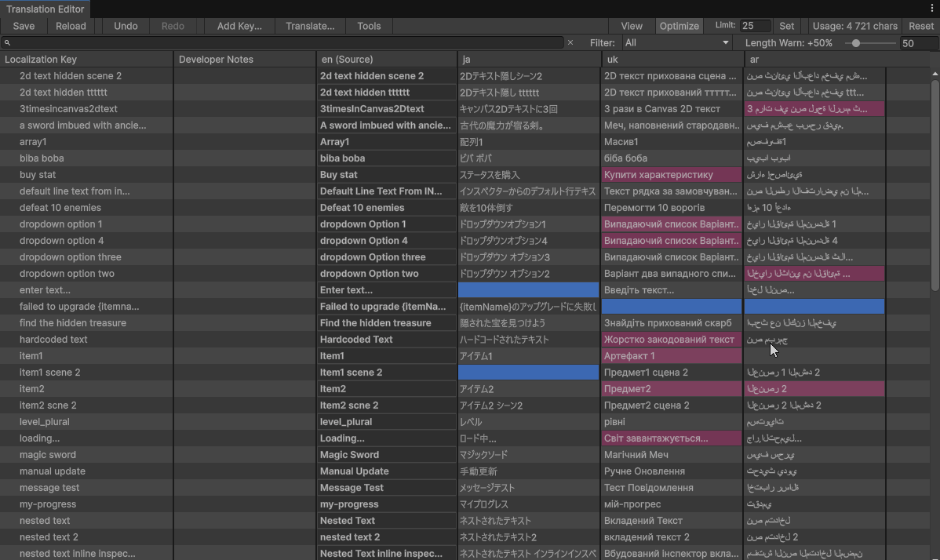Reset the character usage counter

920,26
